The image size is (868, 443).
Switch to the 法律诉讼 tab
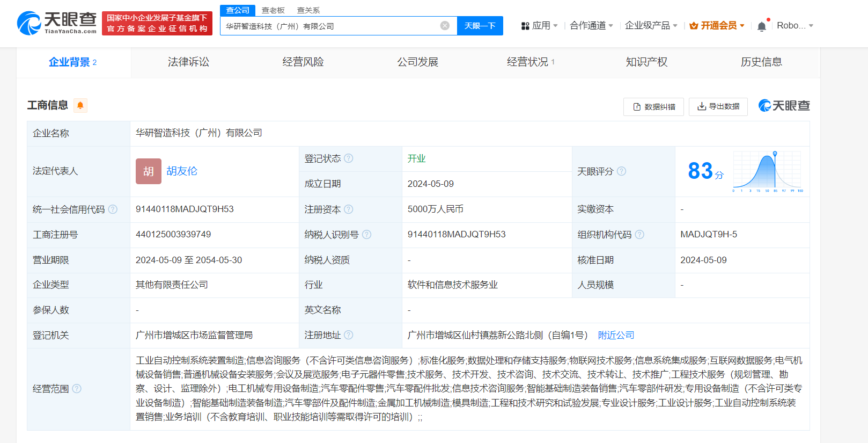(x=188, y=62)
